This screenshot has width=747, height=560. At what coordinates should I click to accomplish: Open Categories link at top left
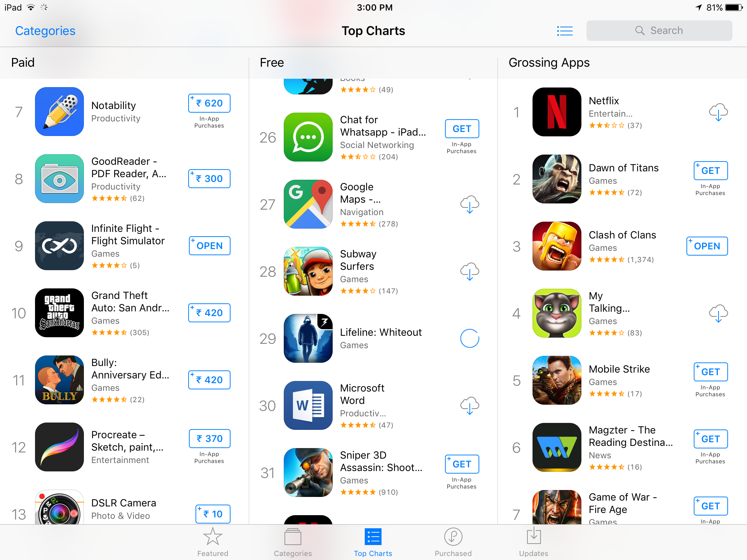point(45,31)
